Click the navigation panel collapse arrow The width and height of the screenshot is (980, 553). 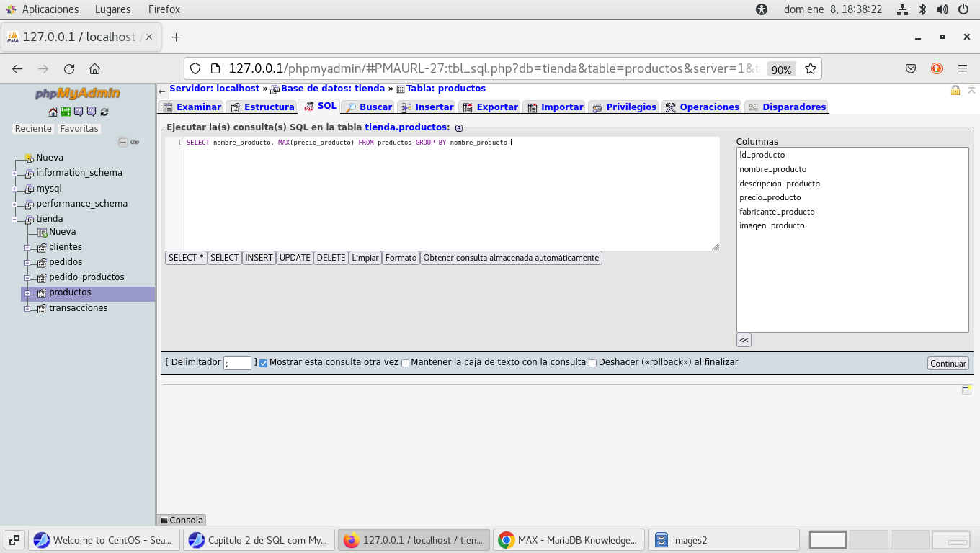point(163,91)
